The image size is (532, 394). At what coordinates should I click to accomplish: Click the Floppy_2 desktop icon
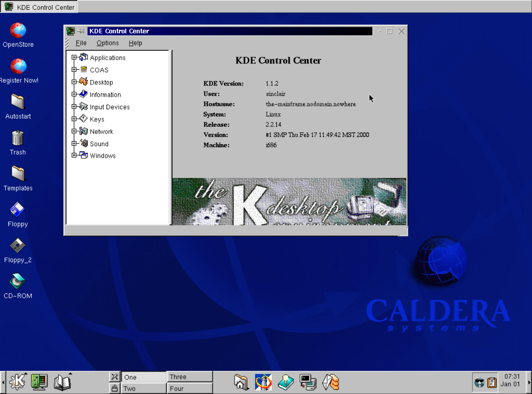[x=18, y=246]
